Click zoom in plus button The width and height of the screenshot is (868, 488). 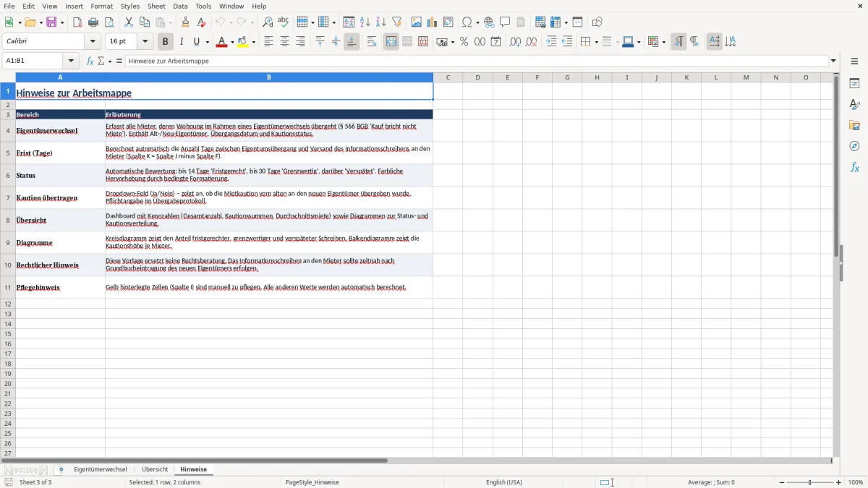point(839,482)
